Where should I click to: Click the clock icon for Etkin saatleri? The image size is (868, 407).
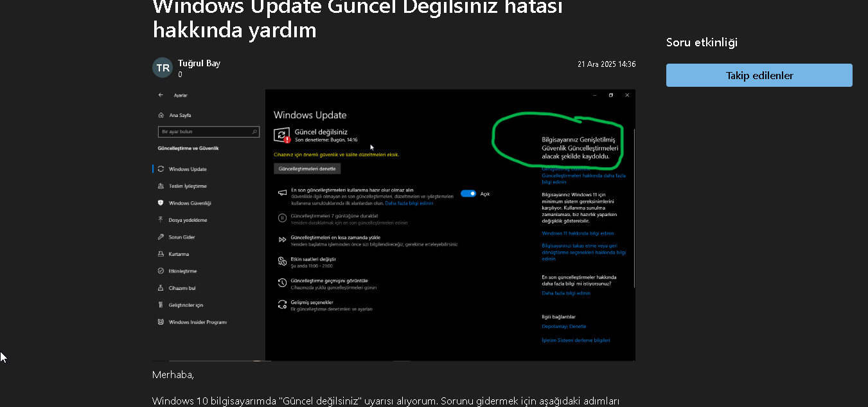282,261
